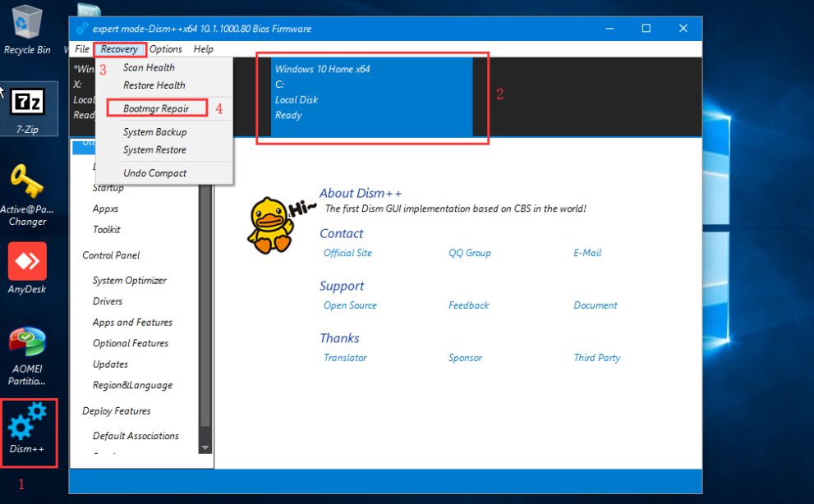This screenshot has width=814, height=504.
Task: Click the Translator link
Action: click(345, 358)
